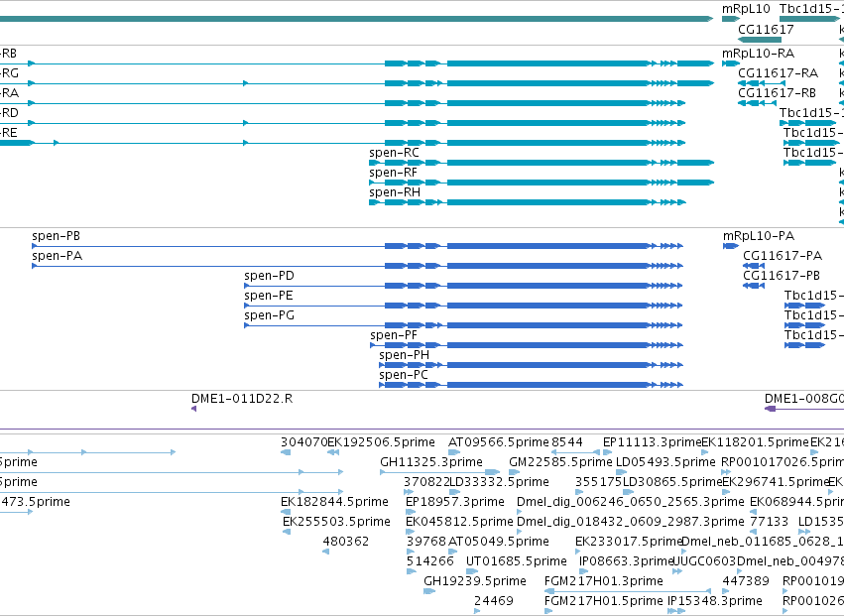Open EST EK192506.5prime
The width and height of the screenshot is (844, 616).
381,443
